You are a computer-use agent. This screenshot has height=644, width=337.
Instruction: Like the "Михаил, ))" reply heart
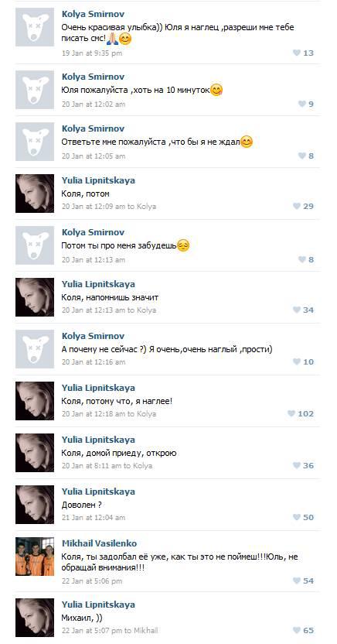(296, 630)
